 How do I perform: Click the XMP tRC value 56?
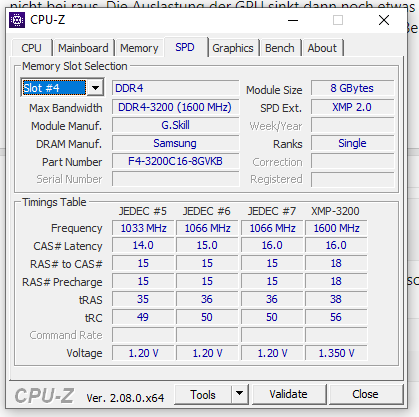[x=336, y=317]
